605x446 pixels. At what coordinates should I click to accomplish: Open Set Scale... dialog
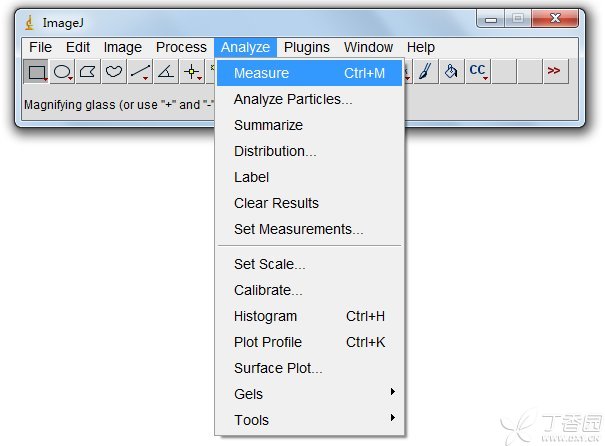[x=309, y=264]
